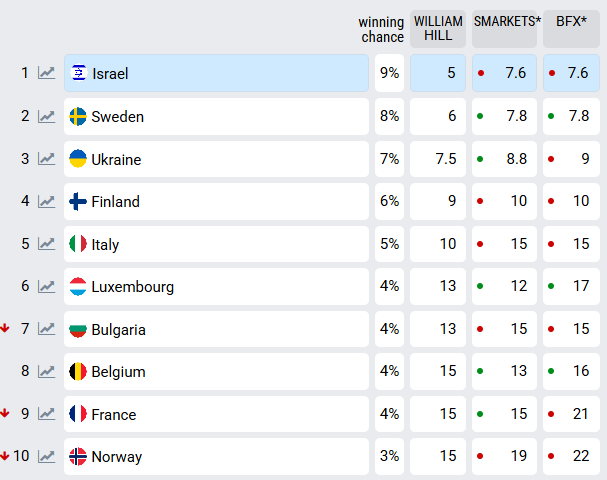Open the trend chart icon for Israel
The image size is (607, 480).
click(x=46, y=73)
